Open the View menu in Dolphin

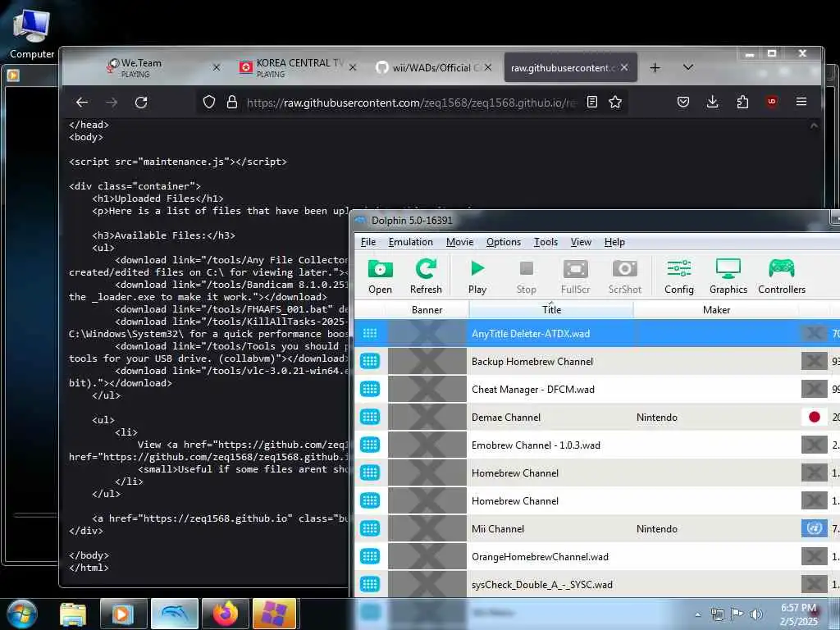581,242
